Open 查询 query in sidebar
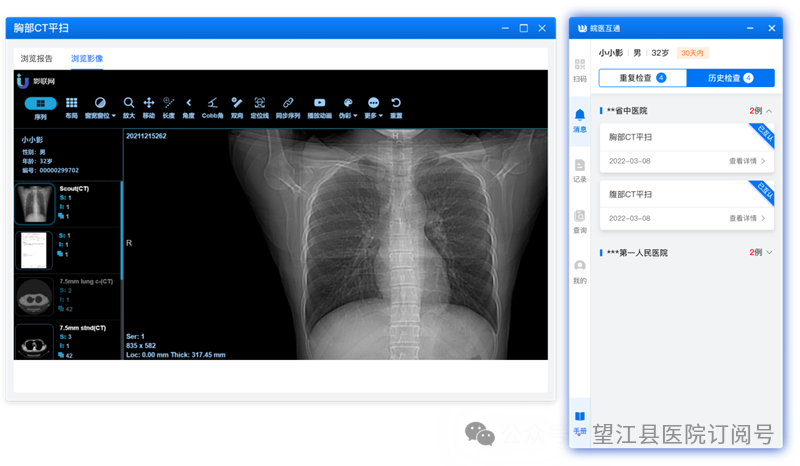The image size is (800, 466). click(x=580, y=222)
